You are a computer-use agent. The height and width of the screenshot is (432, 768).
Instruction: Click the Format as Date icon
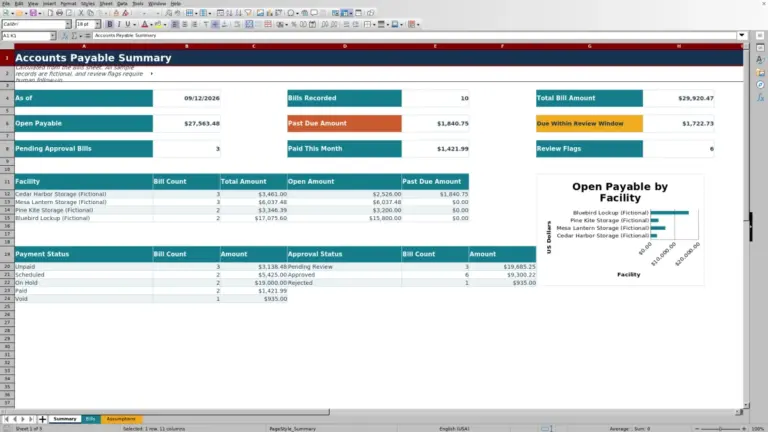[312, 24]
